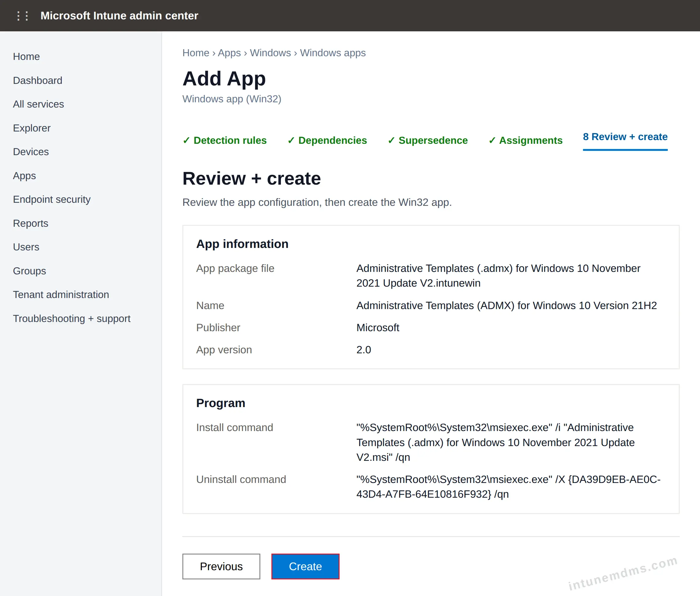The image size is (700, 596).
Task: Click the 'Uninstall command' label
Action: pos(241,480)
